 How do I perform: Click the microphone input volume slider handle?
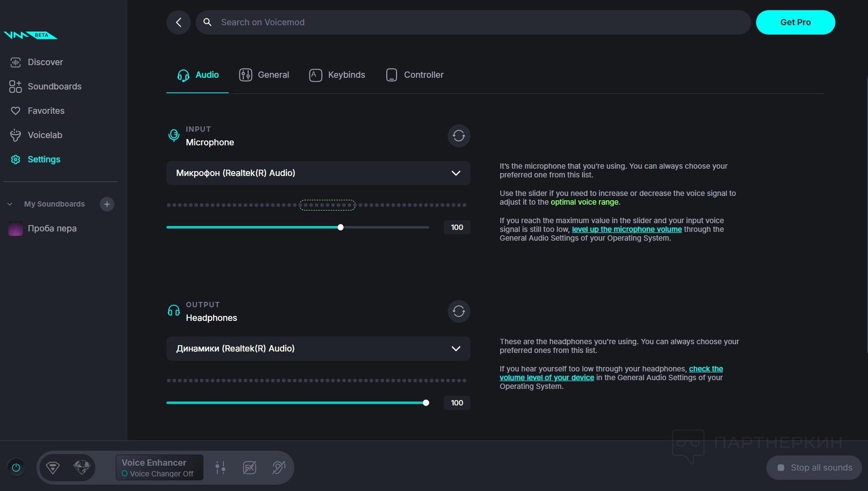(341, 228)
